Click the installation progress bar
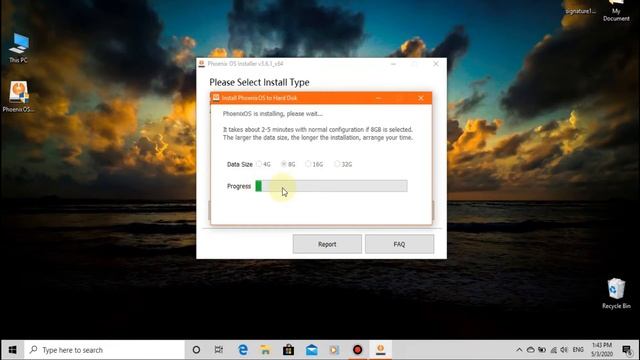This screenshot has height=360, width=640. (x=331, y=186)
